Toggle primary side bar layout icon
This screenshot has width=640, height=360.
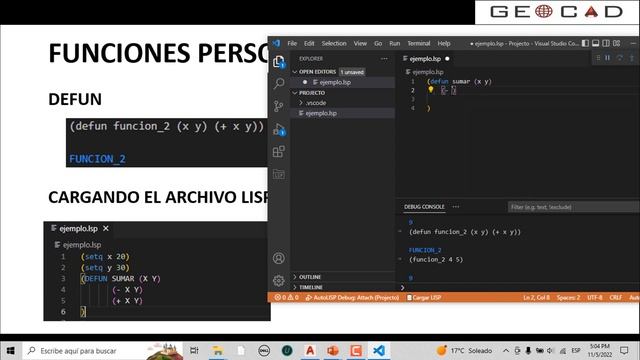tap(585, 43)
